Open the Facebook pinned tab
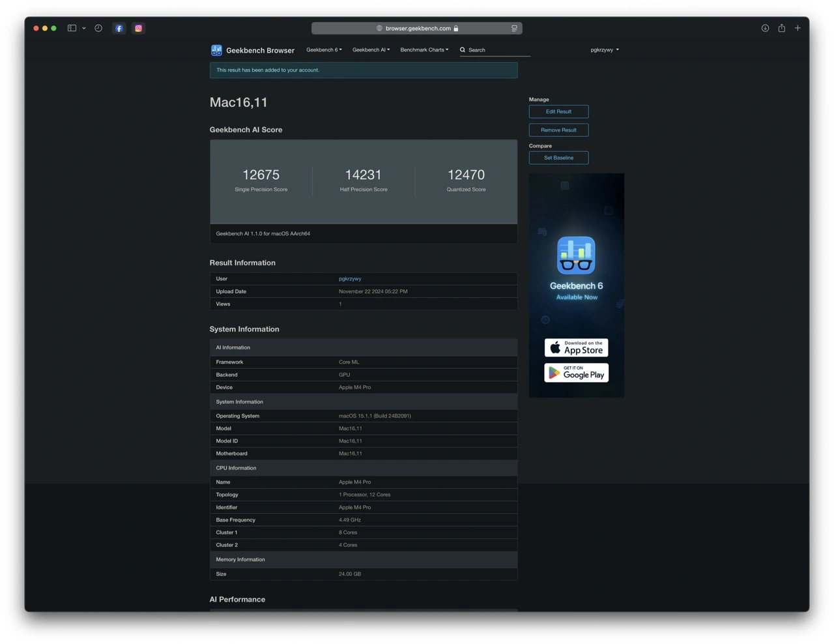The image size is (834, 644). coord(119,28)
